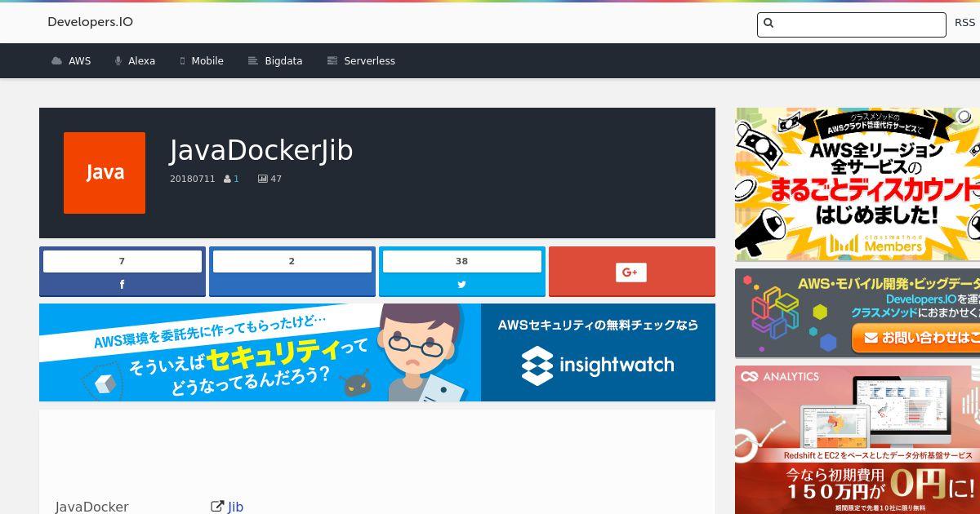Open the CS Analytics ad banner
Image resolution: width=980 pixels, height=514 pixels.
[857, 440]
